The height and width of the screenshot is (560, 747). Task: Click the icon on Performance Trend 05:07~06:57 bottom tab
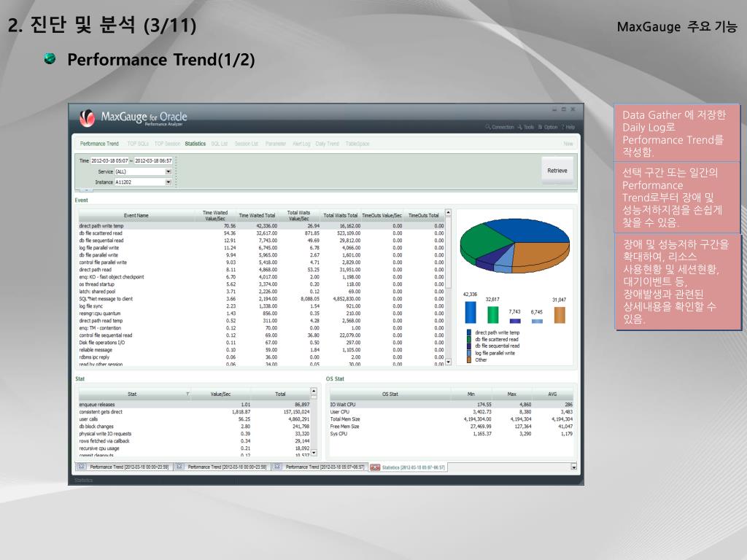pyautogui.click(x=276, y=467)
